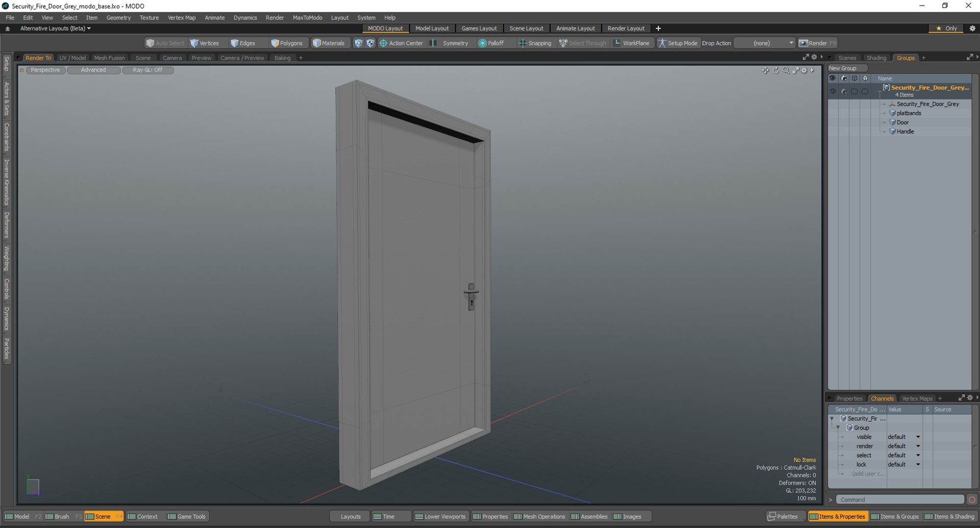Toggle visibility eye of Security_Fire_Door_Grey group

(x=832, y=91)
